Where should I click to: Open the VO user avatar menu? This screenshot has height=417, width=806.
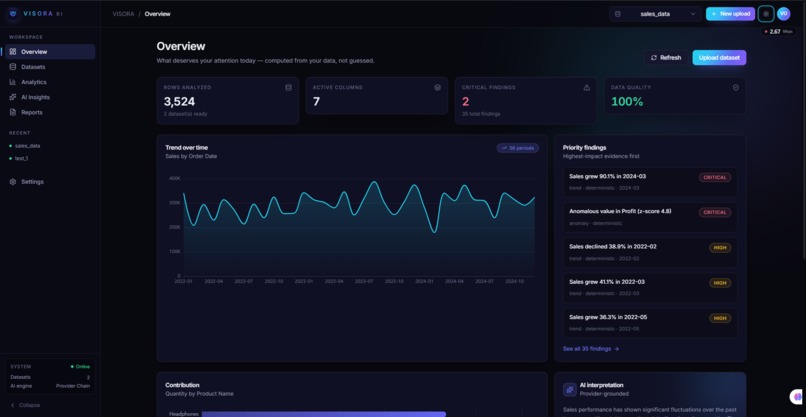click(x=783, y=14)
